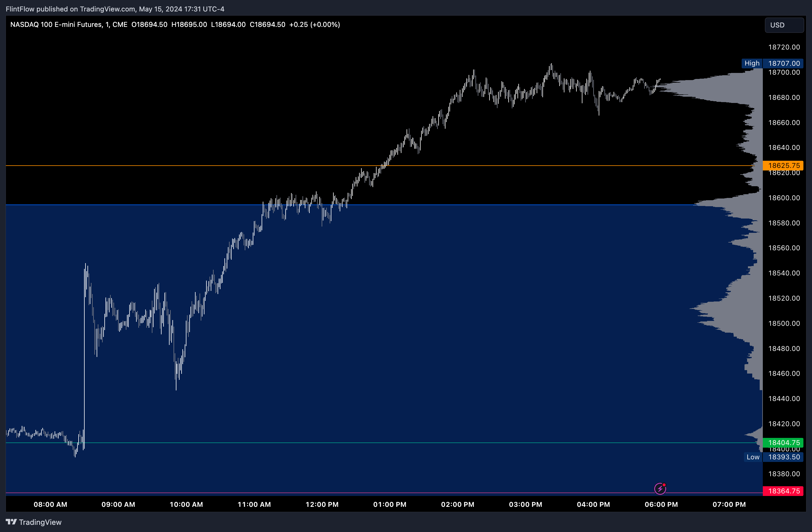812x532 pixels.
Task: Click the 18540.00 price axis label
Action: tap(784, 273)
